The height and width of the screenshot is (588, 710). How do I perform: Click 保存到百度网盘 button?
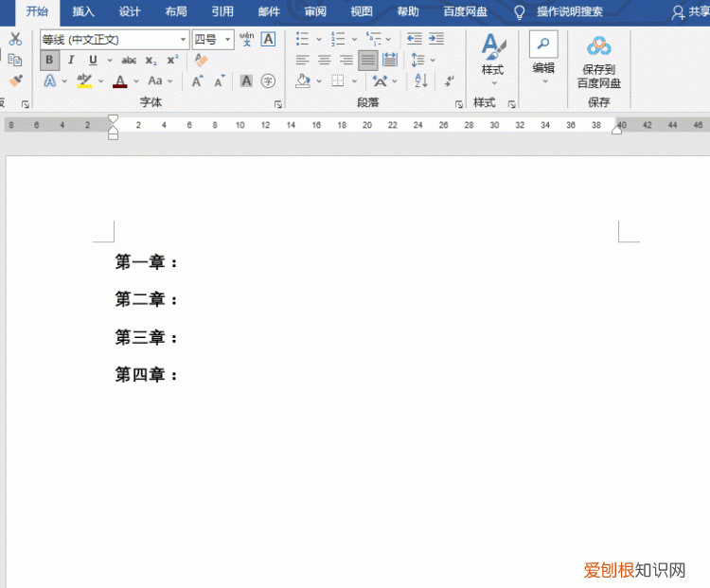[x=599, y=62]
